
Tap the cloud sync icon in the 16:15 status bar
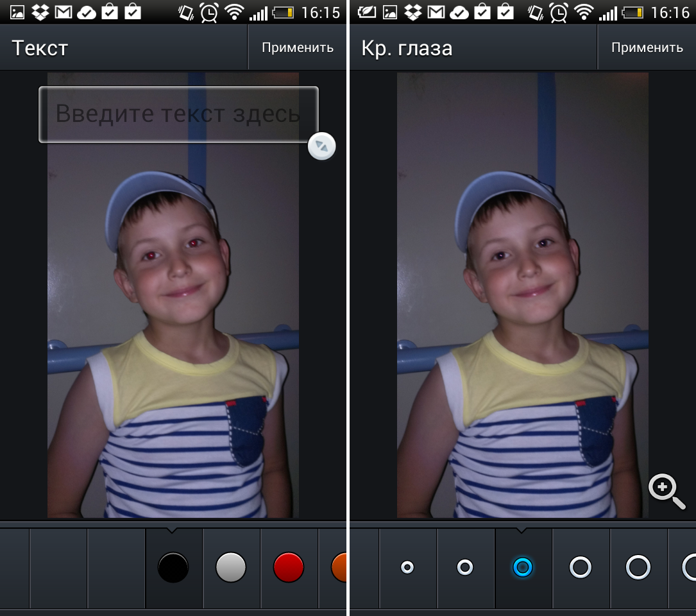(x=86, y=12)
